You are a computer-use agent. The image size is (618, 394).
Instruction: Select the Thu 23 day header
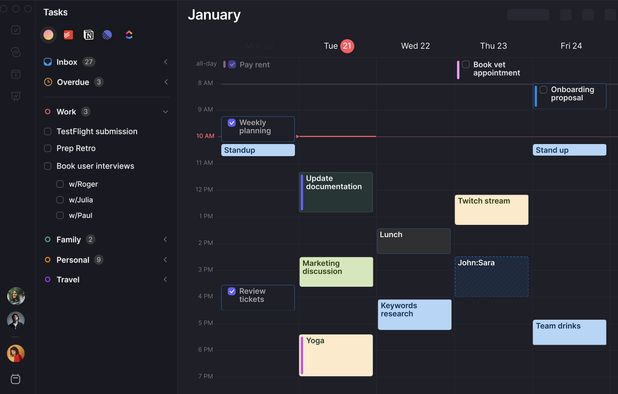click(493, 46)
